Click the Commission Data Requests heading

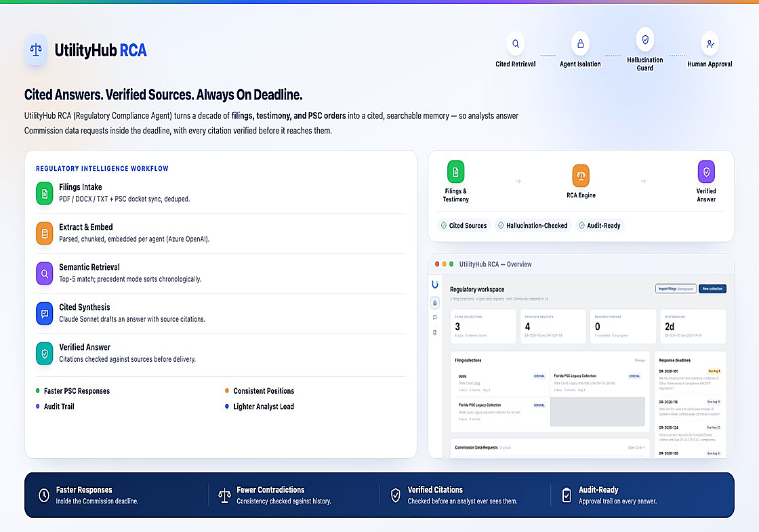(x=476, y=447)
